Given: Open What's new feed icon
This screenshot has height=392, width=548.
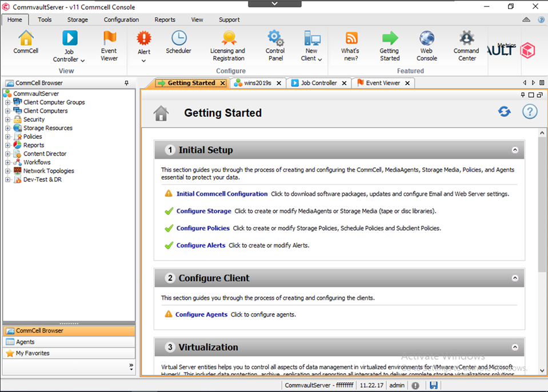Looking at the screenshot, I should tap(351, 45).
